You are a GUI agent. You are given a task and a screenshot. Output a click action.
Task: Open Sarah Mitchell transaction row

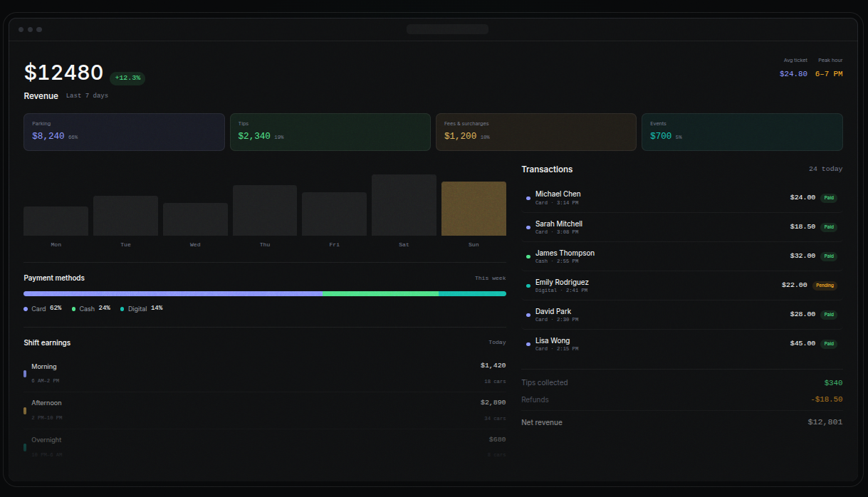click(681, 227)
